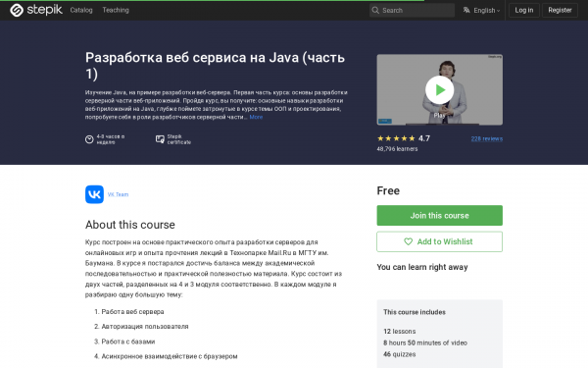This screenshot has width=588, height=368.
Task: Click the five-star rating
Action: click(396, 138)
